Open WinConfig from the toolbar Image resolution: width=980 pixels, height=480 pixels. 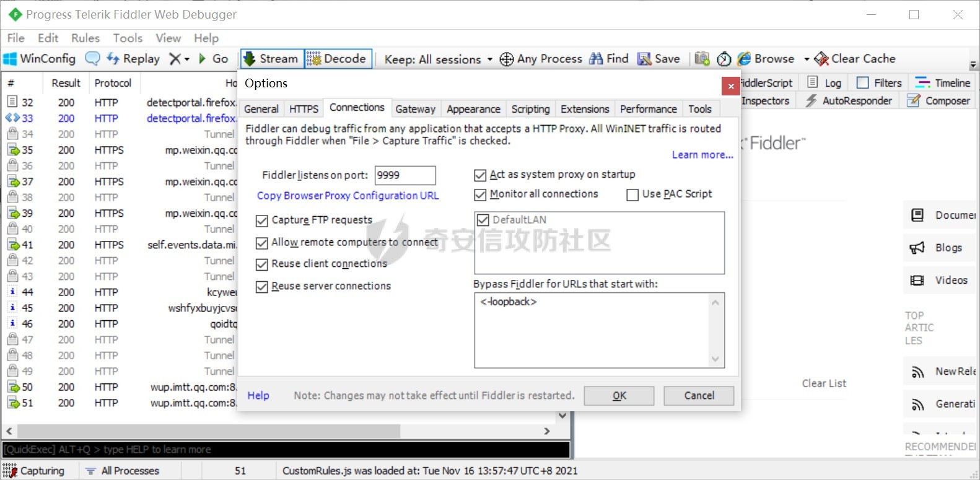coord(40,59)
